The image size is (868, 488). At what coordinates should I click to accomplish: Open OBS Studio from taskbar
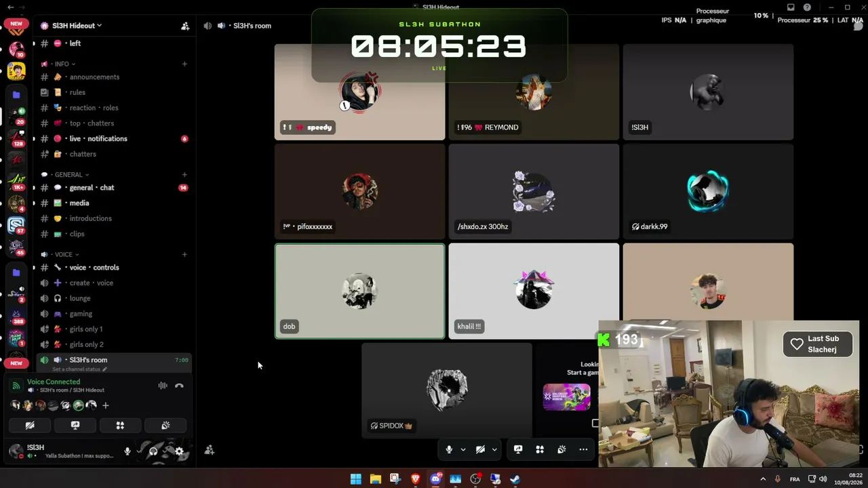pos(475,479)
